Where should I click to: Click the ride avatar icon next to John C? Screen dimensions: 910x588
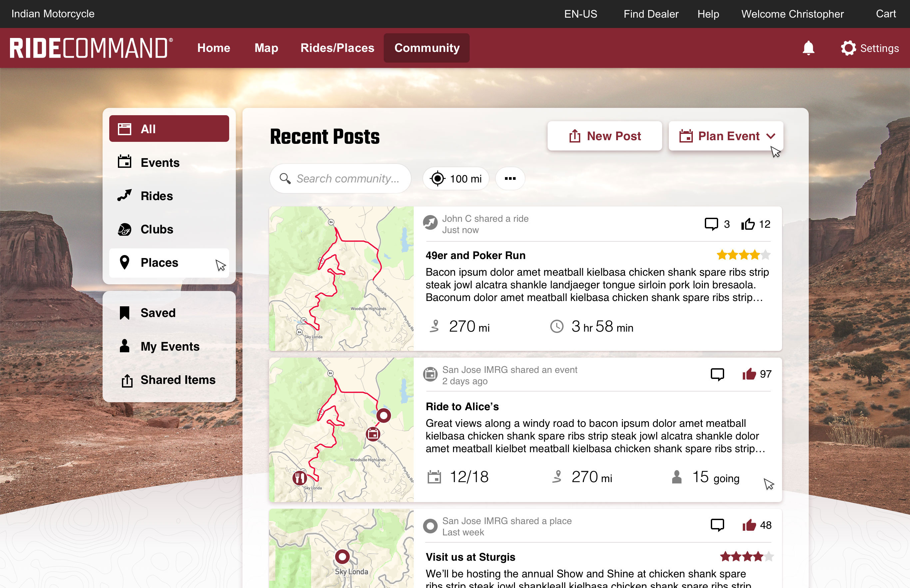(430, 223)
